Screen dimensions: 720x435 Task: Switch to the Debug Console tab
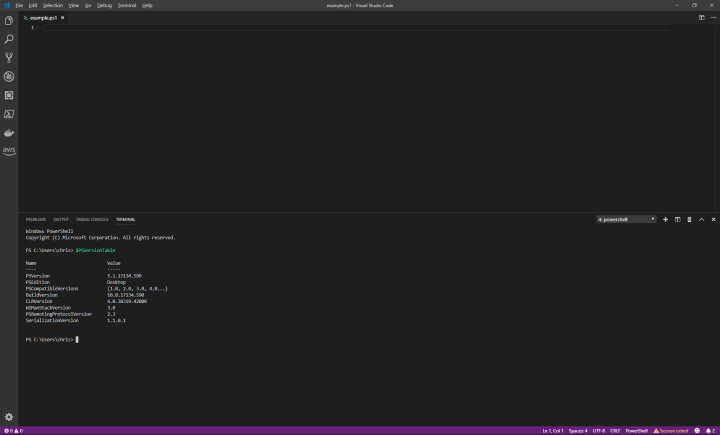[92, 219]
